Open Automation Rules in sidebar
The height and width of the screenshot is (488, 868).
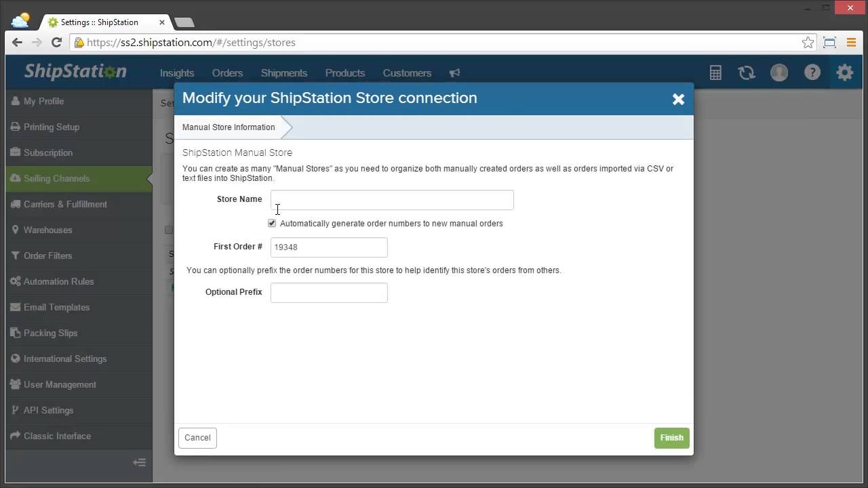click(x=79, y=281)
